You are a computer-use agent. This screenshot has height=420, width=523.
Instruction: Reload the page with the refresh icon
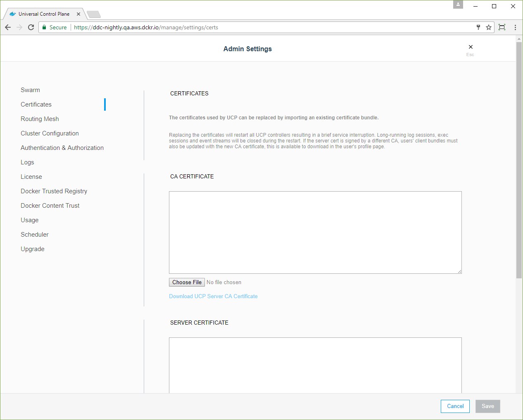(31, 27)
